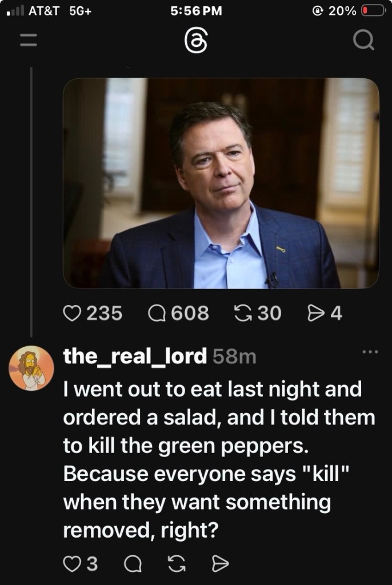Open the hamburger menu icon
Viewport: 392px width, 585px height.
[x=28, y=41]
